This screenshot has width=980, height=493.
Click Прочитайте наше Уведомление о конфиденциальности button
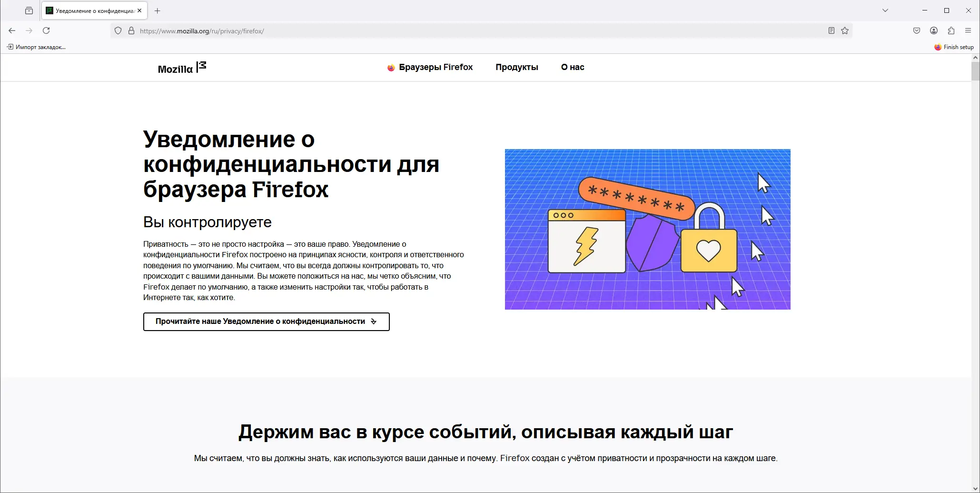[x=267, y=322]
